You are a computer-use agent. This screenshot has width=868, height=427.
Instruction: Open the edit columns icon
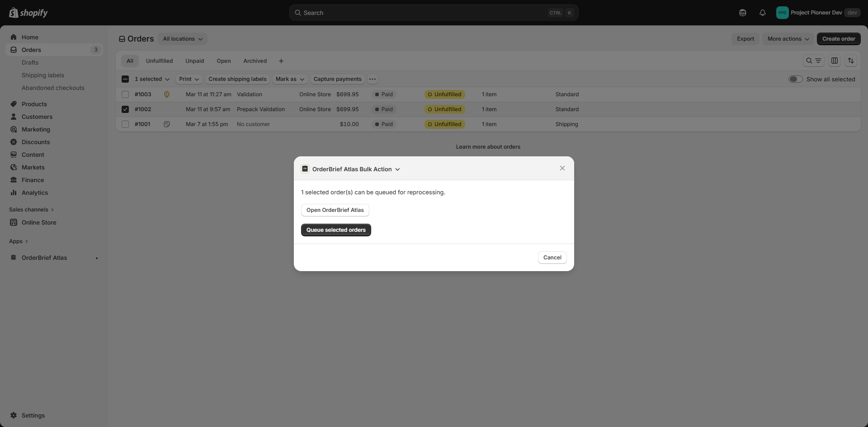coord(835,61)
